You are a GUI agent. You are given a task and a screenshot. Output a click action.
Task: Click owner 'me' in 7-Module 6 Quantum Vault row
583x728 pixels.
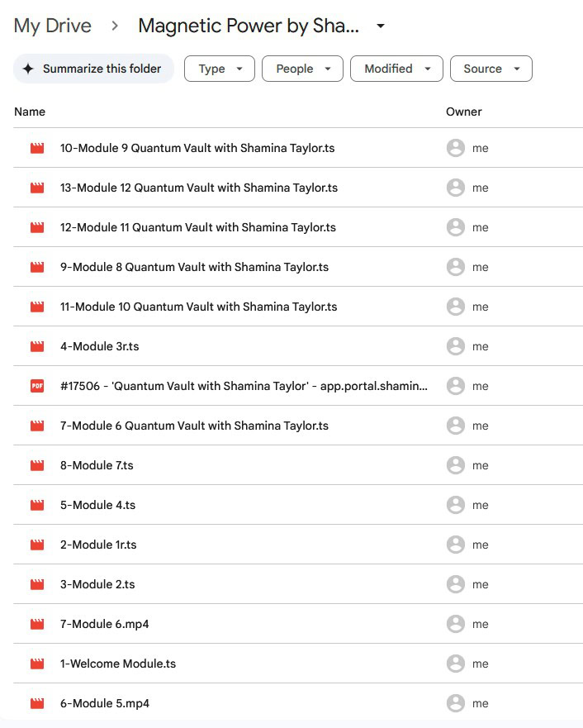480,426
